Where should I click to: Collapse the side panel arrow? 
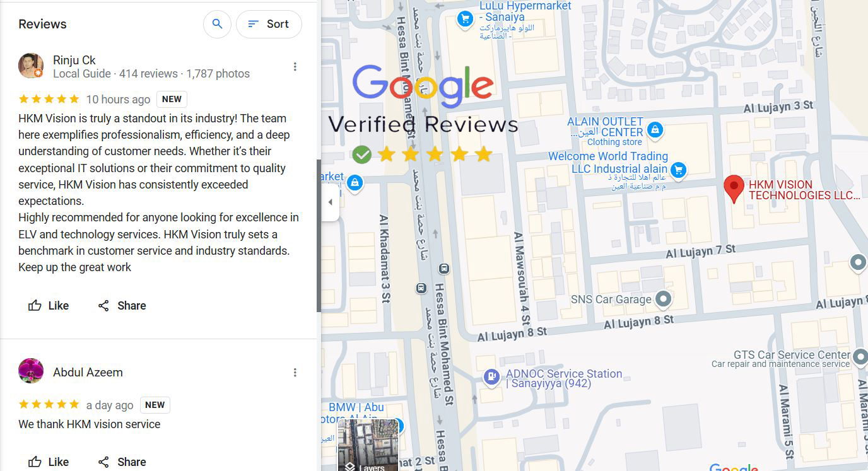tap(330, 202)
